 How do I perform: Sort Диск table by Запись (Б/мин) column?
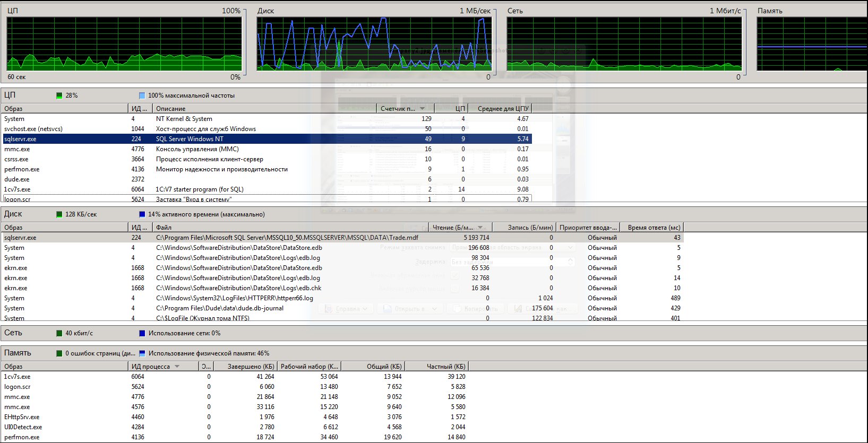(x=524, y=228)
